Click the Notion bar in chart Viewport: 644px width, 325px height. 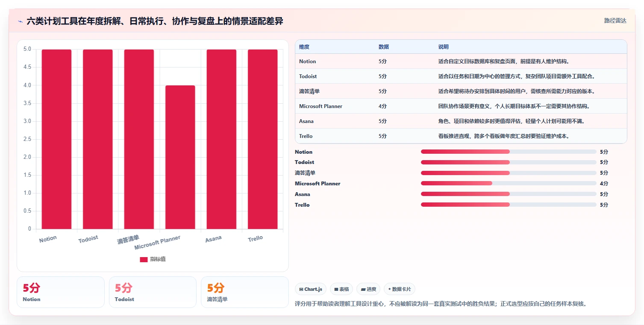pyautogui.click(x=56, y=139)
